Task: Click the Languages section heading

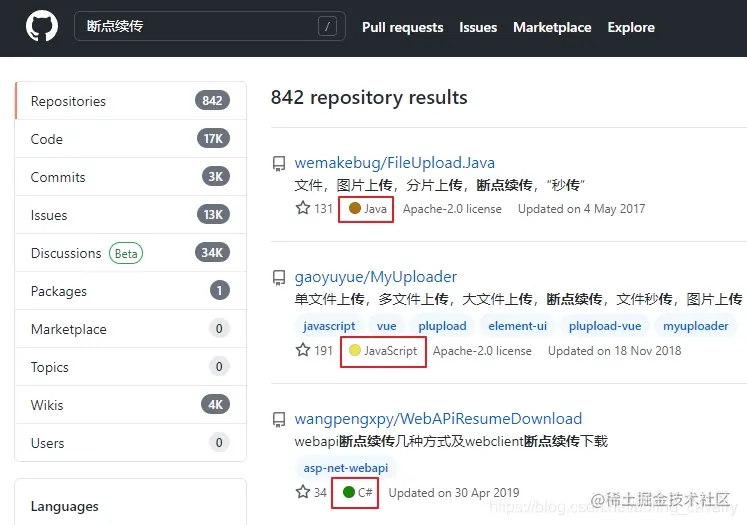Action: [65, 506]
